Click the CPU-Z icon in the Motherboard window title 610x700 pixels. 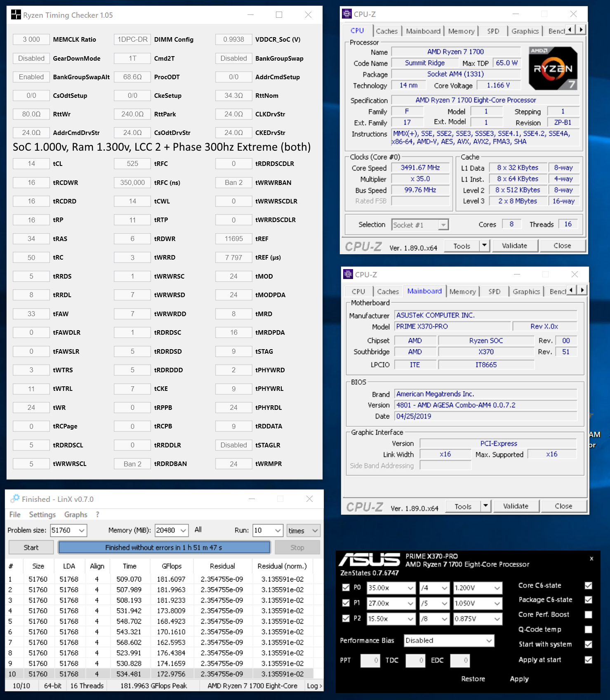(x=348, y=274)
